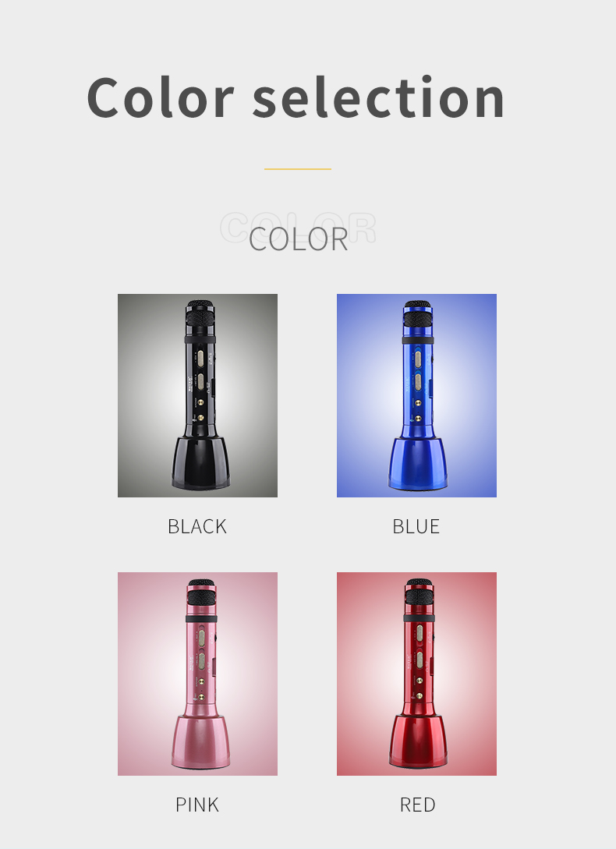Image resolution: width=616 pixels, height=849 pixels.
Task: Click the BLACK color label
Action: click(x=197, y=526)
